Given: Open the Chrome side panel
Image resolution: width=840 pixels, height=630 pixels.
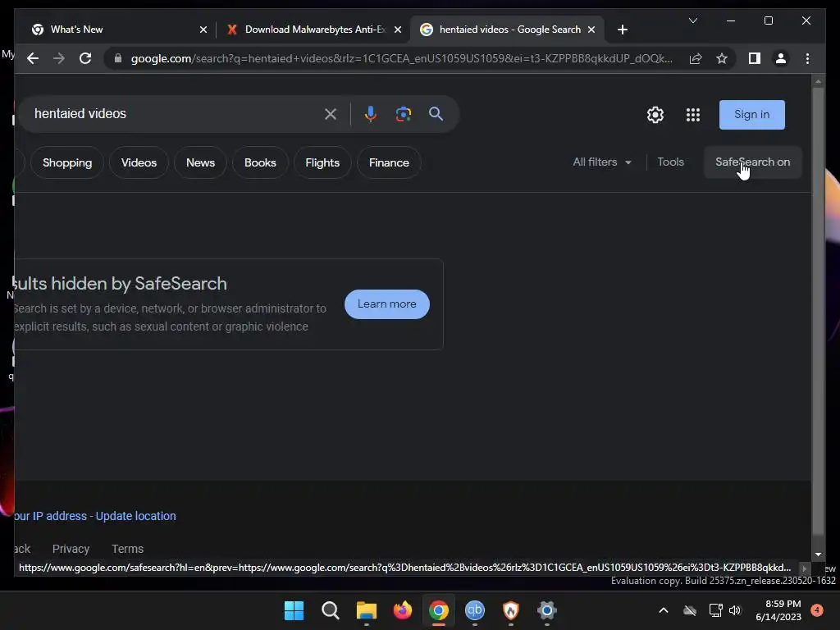Looking at the screenshot, I should pos(755,58).
